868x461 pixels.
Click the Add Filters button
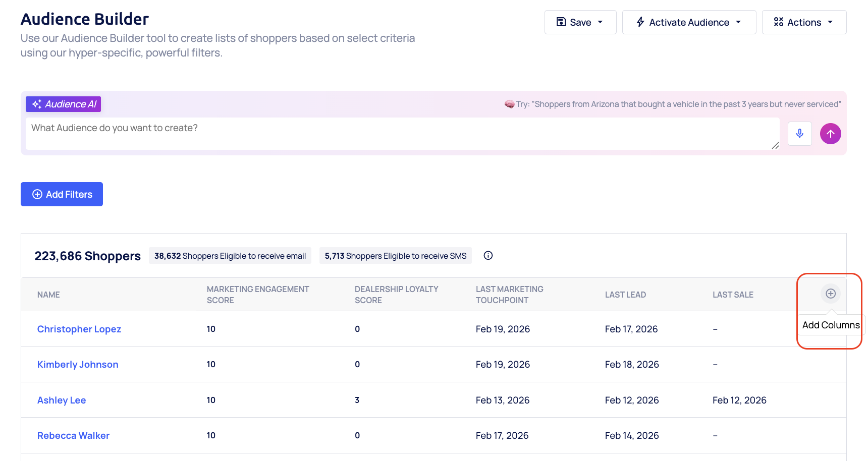(x=62, y=194)
